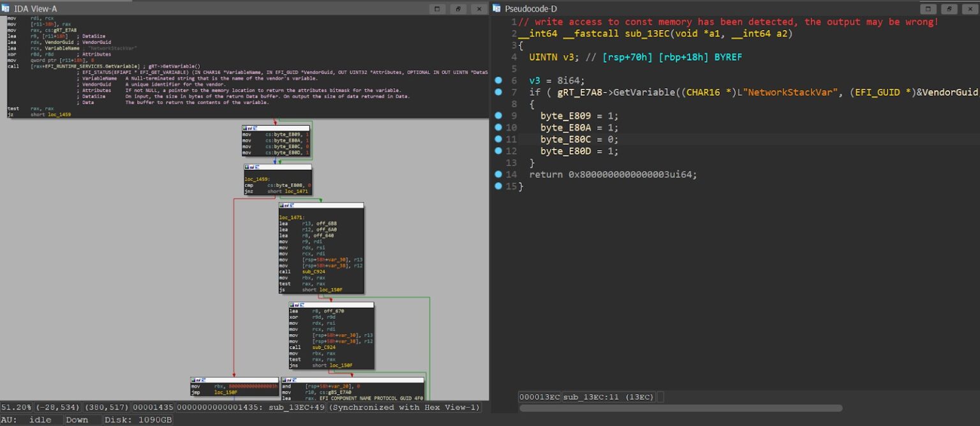Image resolution: width=980 pixels, height=426 pixels.
Task: Toggle breakpoint on byte_E80C line 11
Action: click(498, 139)
